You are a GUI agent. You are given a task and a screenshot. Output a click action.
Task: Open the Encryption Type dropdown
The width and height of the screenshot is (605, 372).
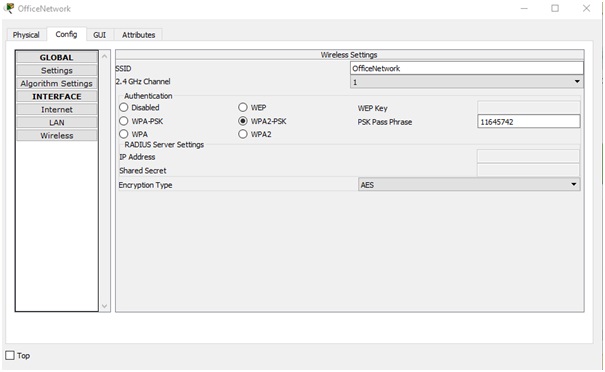tap(469, 184)
